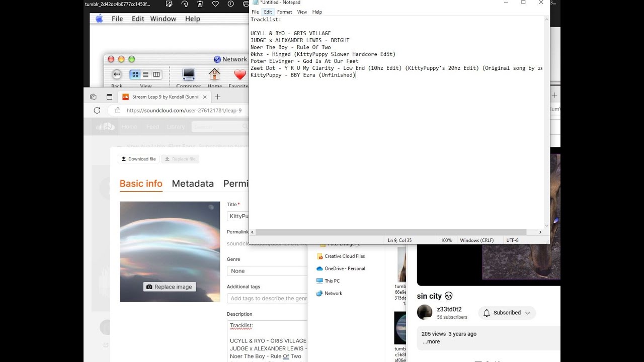
Task: Select Creative Cloud Files in Explorer sidebar
Action: pos(345,256)
